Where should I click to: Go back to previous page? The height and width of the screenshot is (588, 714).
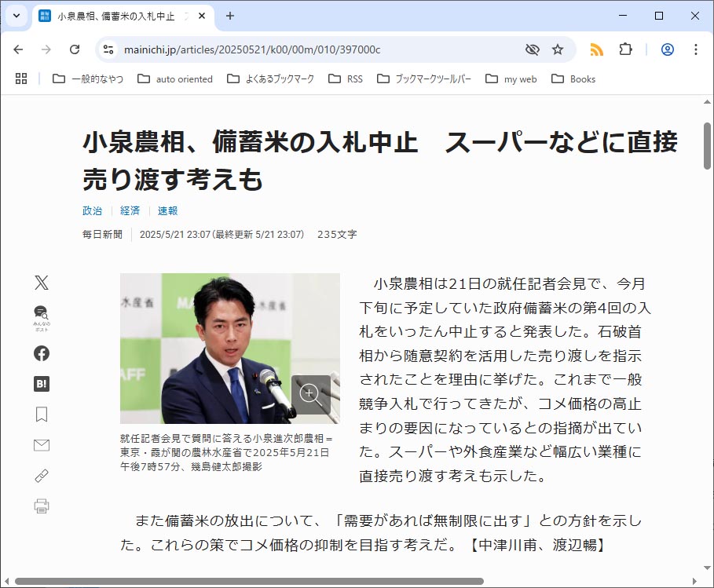(x=18, y=49)
